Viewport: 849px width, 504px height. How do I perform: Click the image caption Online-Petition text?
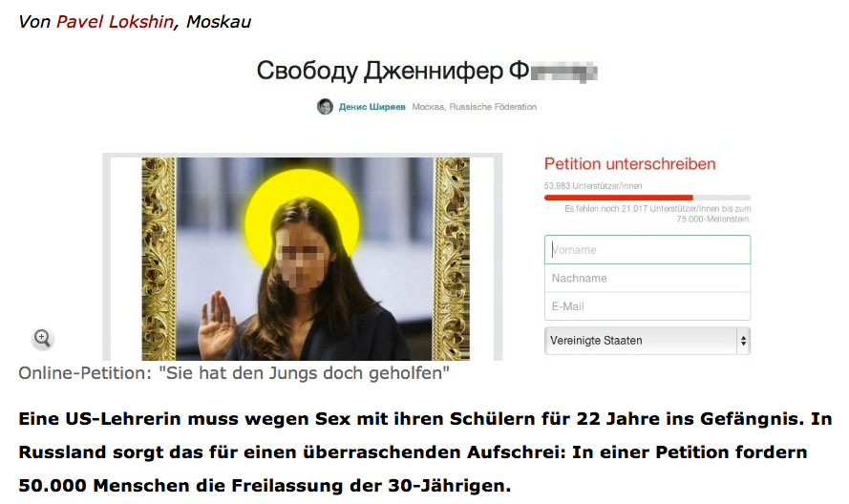point(234,373)
